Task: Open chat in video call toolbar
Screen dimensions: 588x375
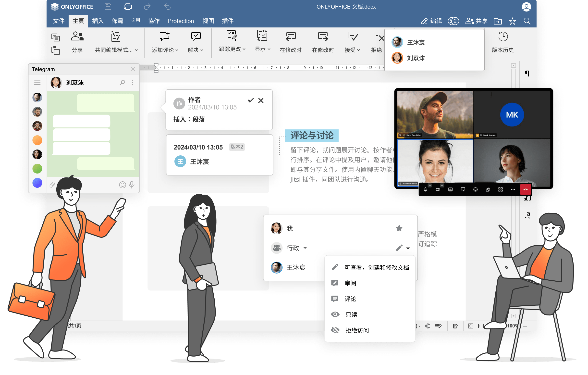Action: coord(463,189)
